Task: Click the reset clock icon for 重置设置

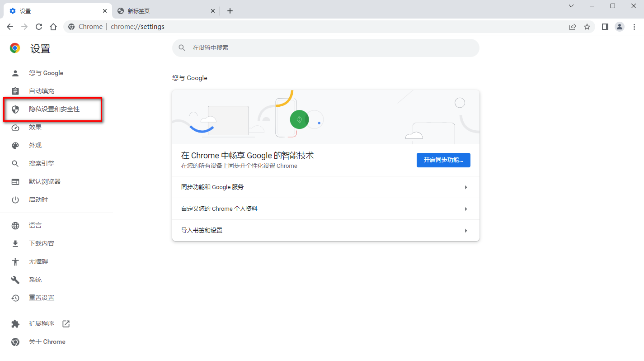Action: (15, 298)
